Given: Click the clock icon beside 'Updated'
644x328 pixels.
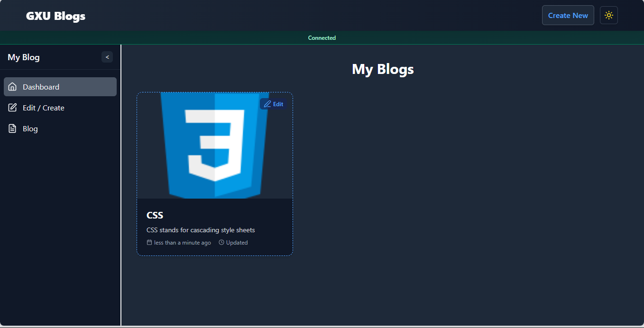Looking at the screenshot, I should pyautogui.click(x=221, y=242).
